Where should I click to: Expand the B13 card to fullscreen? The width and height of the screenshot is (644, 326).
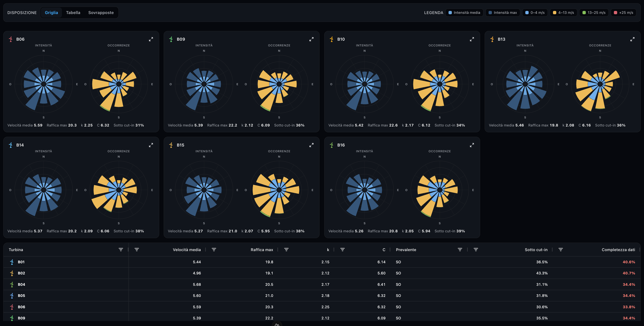pos(632,39)
